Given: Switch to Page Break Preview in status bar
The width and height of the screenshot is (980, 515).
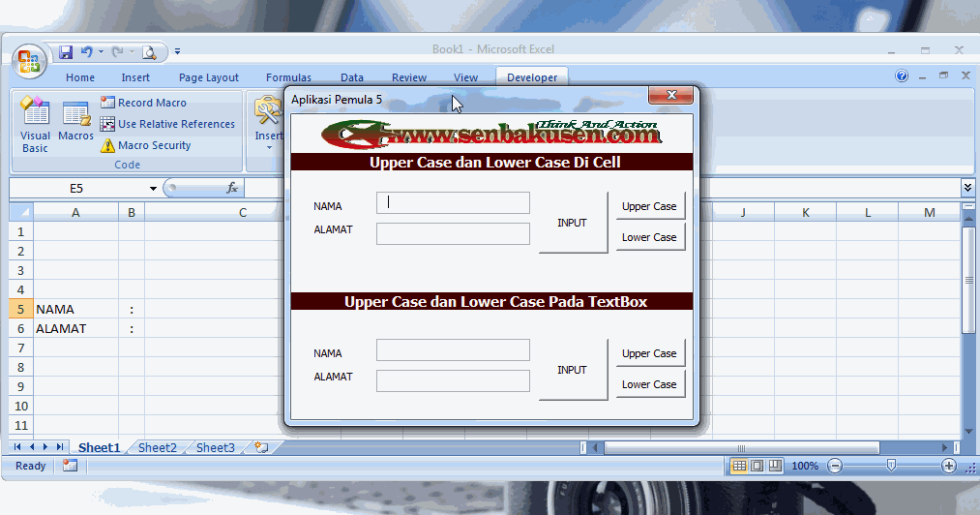Looking at the screenshot, I should (x=775, y=466).
